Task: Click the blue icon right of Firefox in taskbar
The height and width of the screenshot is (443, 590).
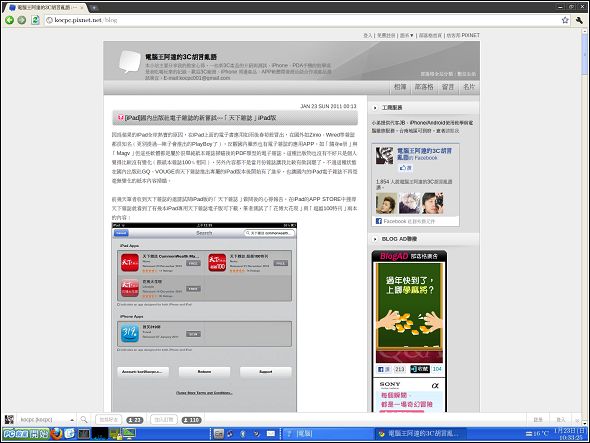Action: tap(70, 434)
